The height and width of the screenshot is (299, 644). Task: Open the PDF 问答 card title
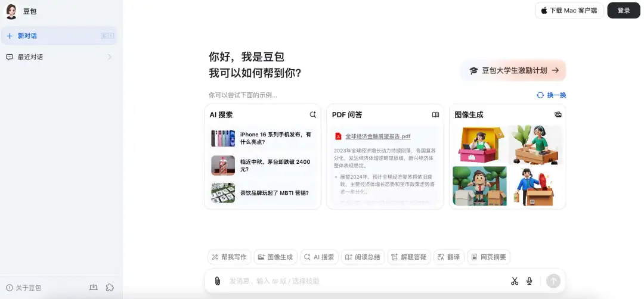pos(347,115)
